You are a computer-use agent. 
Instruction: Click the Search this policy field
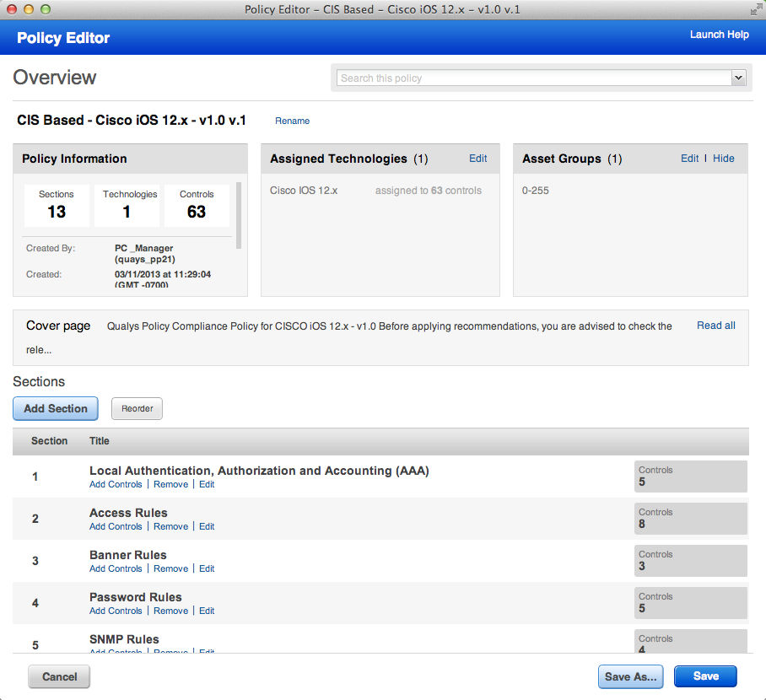click(x=533, y=78)
